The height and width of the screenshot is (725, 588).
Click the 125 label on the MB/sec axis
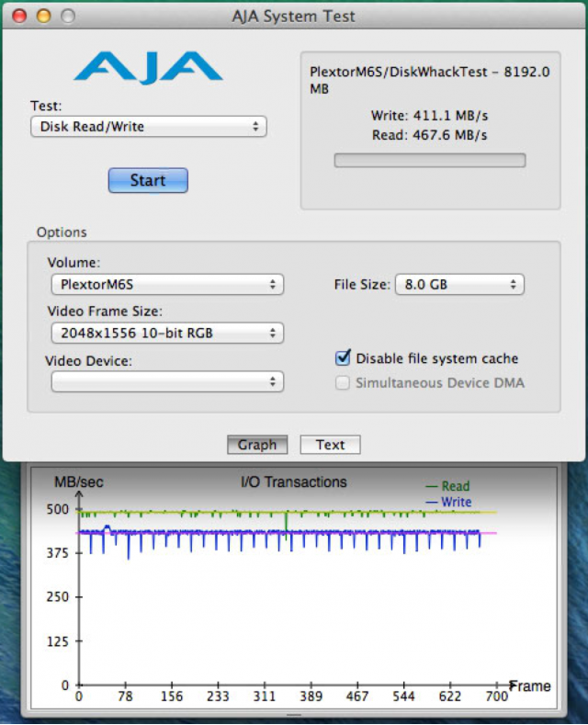tap(57, 641)
